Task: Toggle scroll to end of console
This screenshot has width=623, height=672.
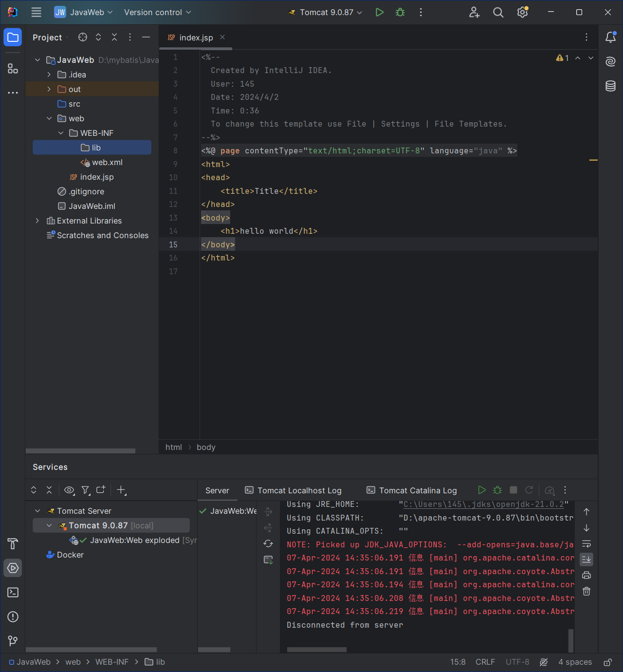Action: (x=586, y=559)
